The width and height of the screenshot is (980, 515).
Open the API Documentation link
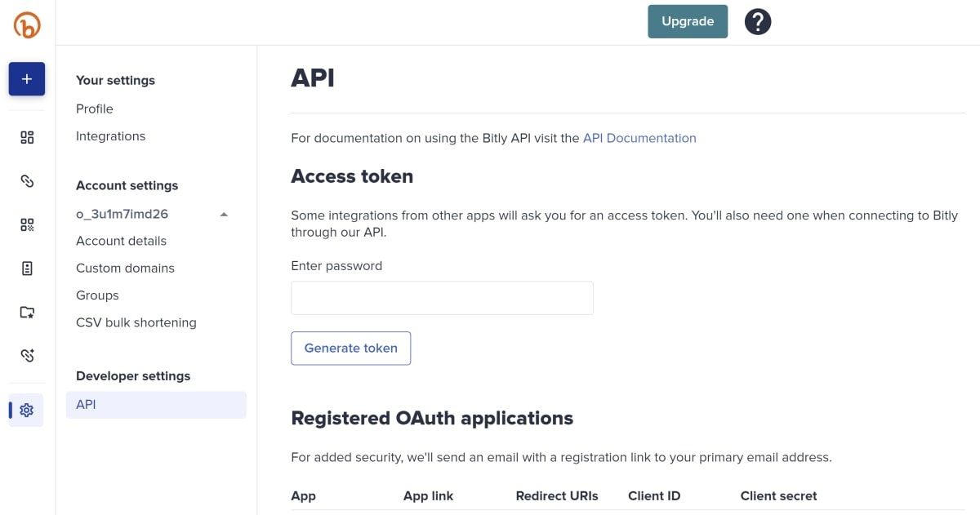tap(639, 137)
